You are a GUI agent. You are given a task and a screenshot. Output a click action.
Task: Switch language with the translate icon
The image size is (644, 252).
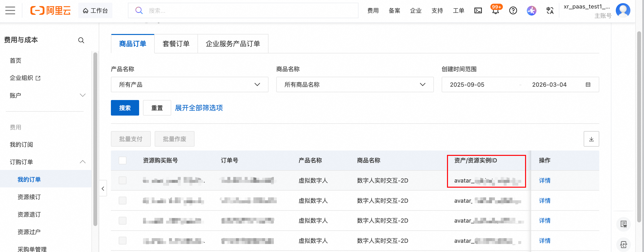click(x=550, y=10)
